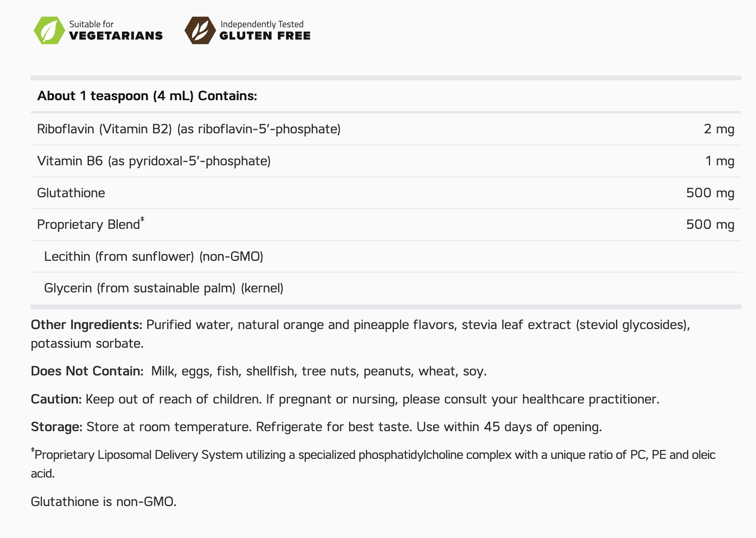Click the 500 mg amount for Proprietary Blend
756x538 pixels.
click(x=710, y=225)
